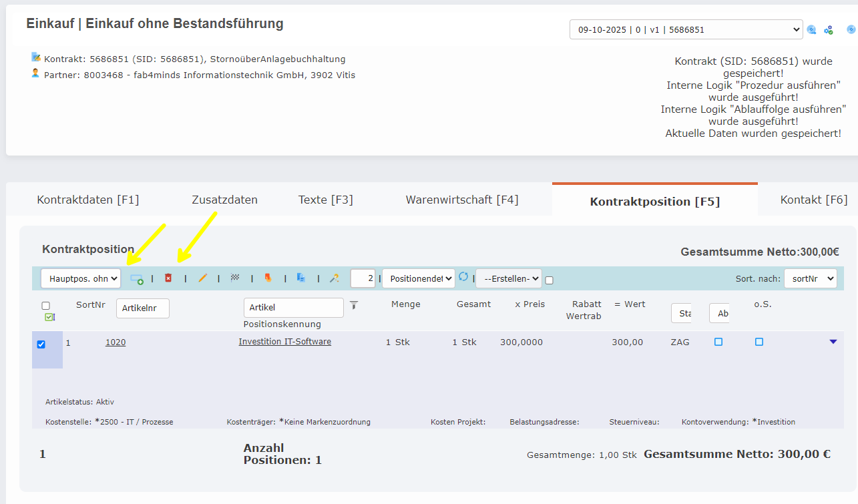The image size is (858, 504).
Task: Open the 'Sort. nach' sortNr dropdown
Action: point(810,278)
